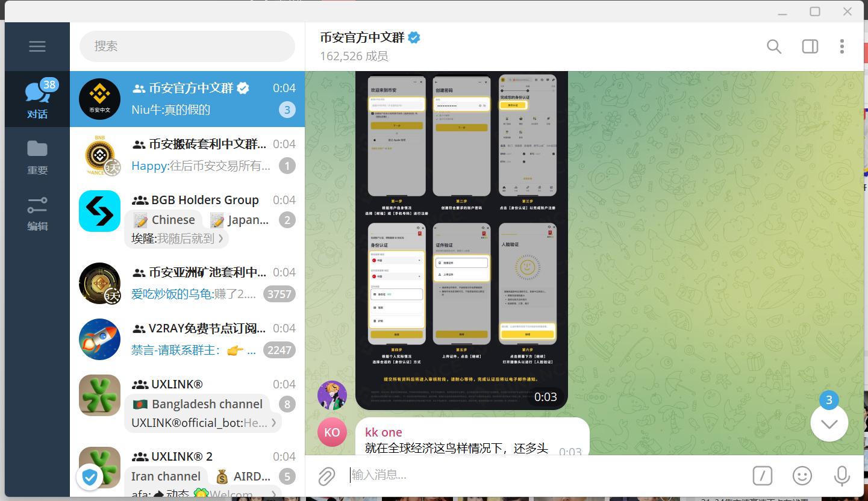The width and height of the screenshot is (868, 501).
Task: Open the hamburger main menu
Action: tap(37, 46)
